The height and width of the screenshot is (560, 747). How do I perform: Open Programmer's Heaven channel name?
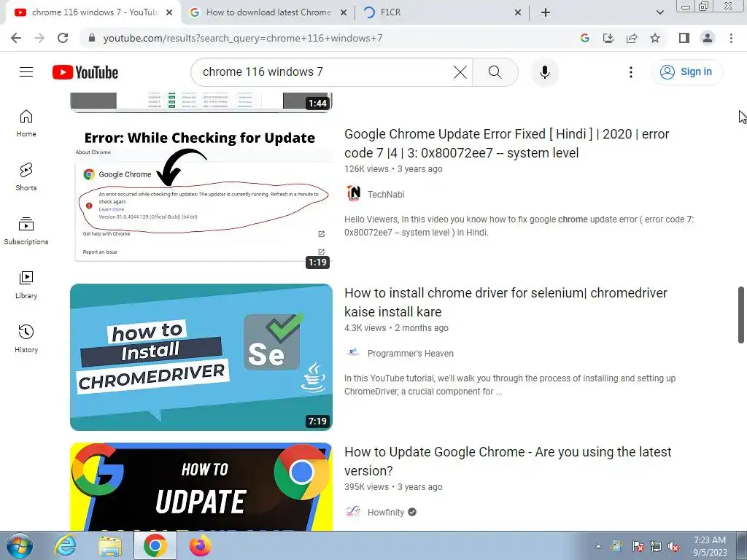(410, 354)
